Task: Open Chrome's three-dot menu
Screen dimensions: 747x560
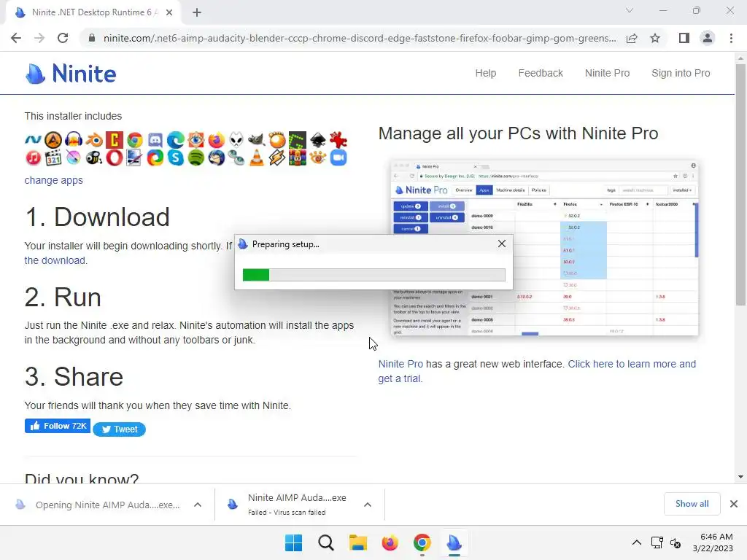Action: pyautogui.click(x=731, y=38)
